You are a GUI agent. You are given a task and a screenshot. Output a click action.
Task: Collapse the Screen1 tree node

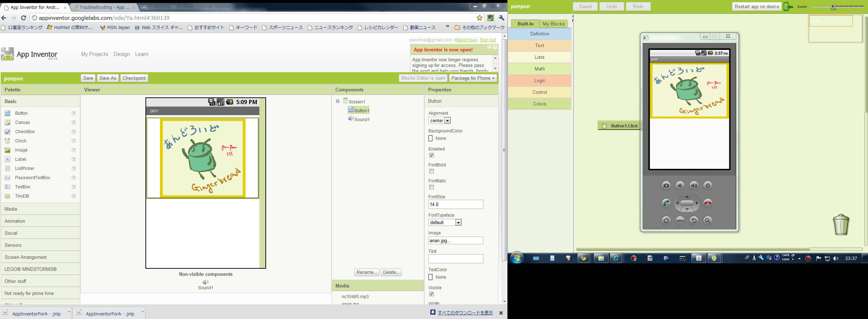coord(338,101)
